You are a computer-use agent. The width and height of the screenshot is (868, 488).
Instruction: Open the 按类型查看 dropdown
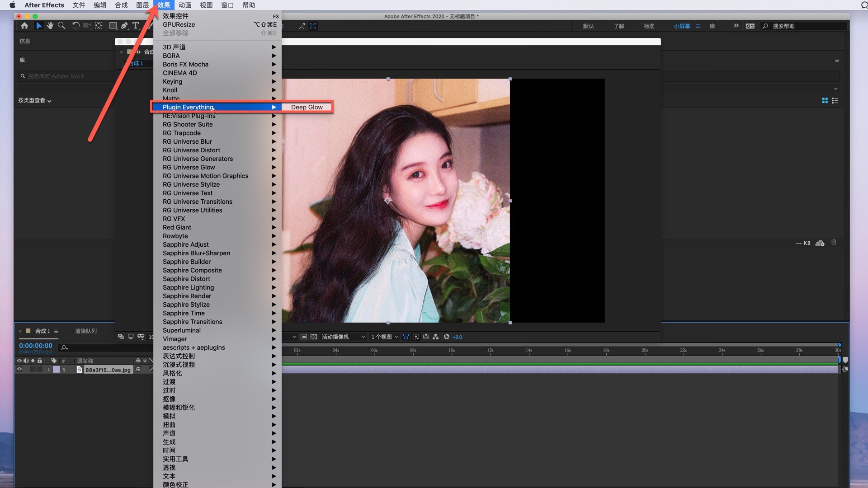point(35,100)
